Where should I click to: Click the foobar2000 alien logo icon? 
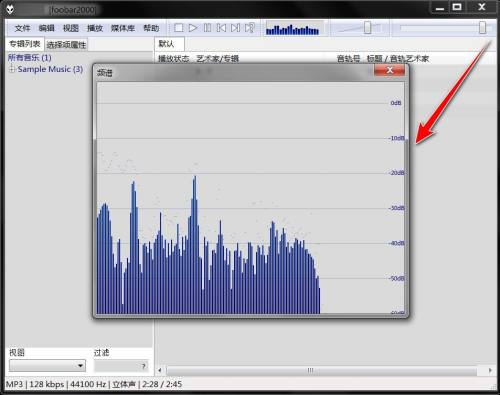coord(10,9)
